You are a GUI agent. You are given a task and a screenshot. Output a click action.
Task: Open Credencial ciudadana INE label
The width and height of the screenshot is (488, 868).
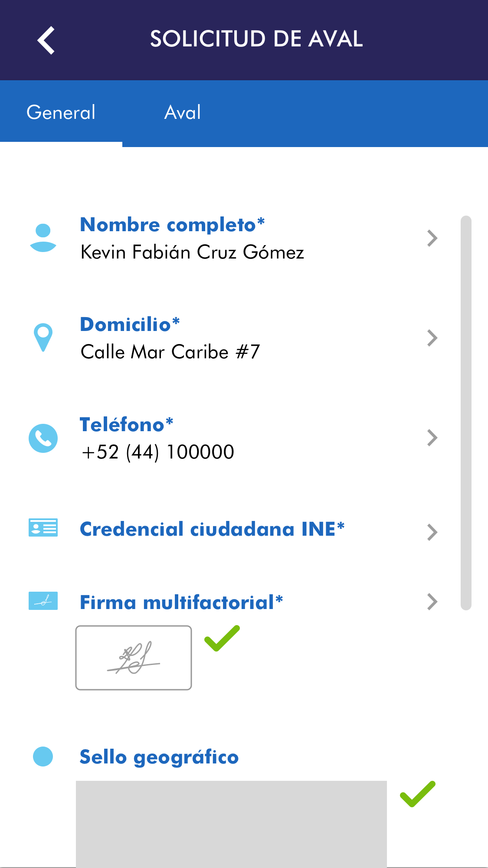coord(212,529)
